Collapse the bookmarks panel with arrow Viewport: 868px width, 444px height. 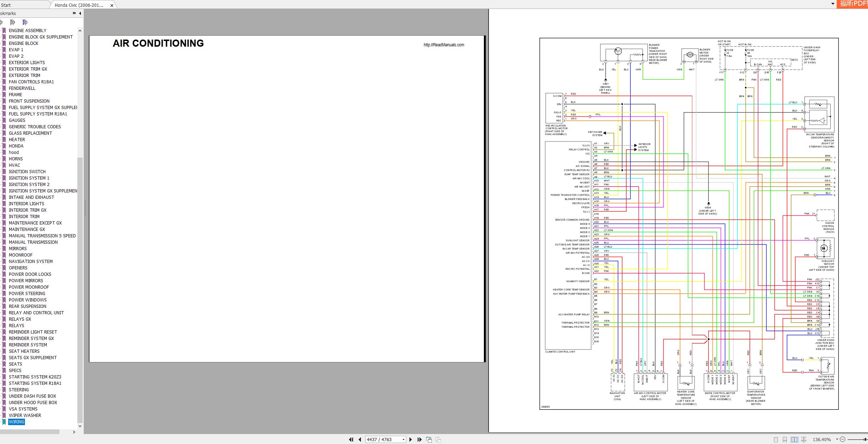[80, 13]
